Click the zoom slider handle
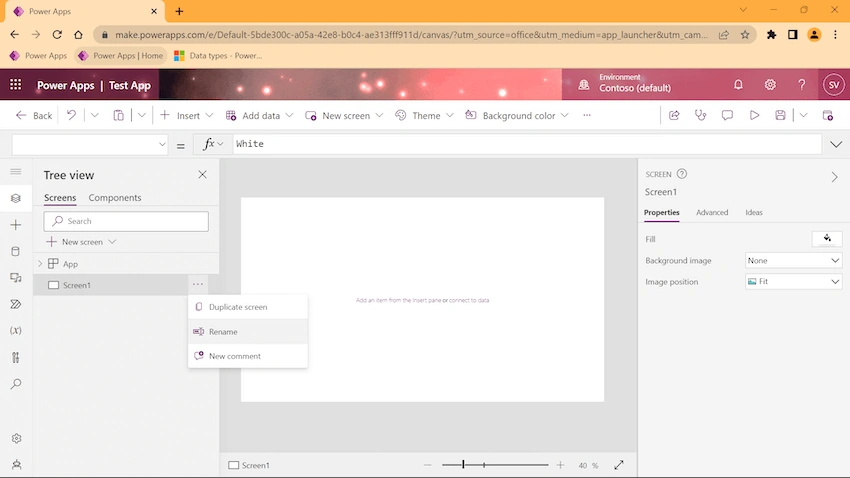The width and height of the screenshot is (850, 478). [x=463, y=464]
